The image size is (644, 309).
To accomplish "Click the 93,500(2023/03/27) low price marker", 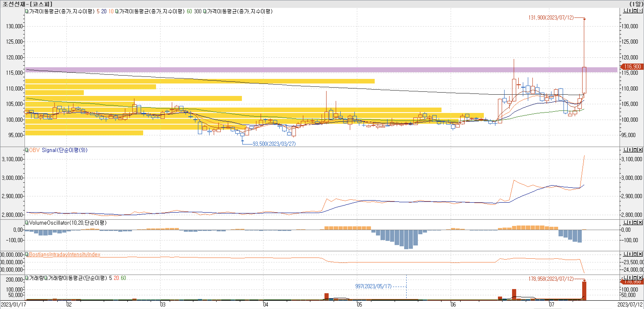I will 274,144.
